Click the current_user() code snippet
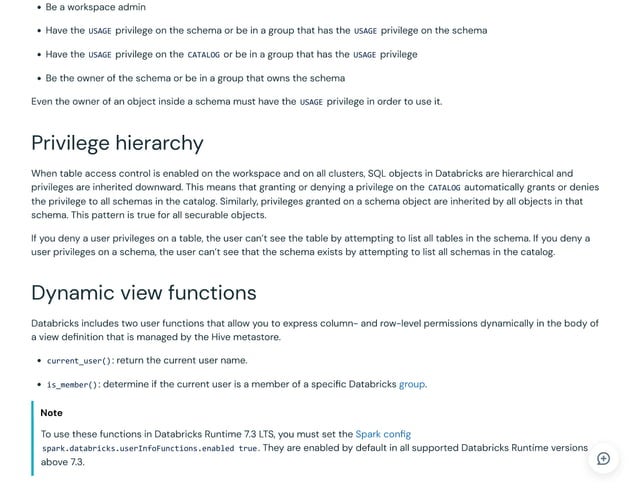 point(79,361)
